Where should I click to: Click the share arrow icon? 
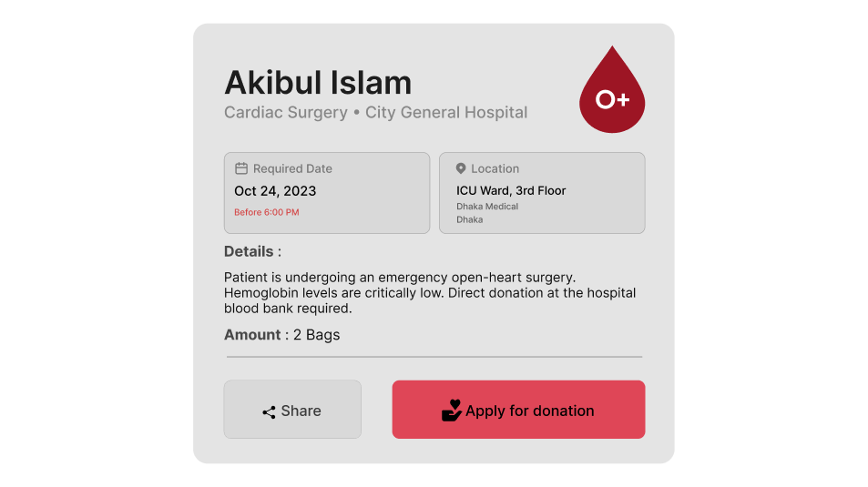pyautogui.click(x=269, y=411)
